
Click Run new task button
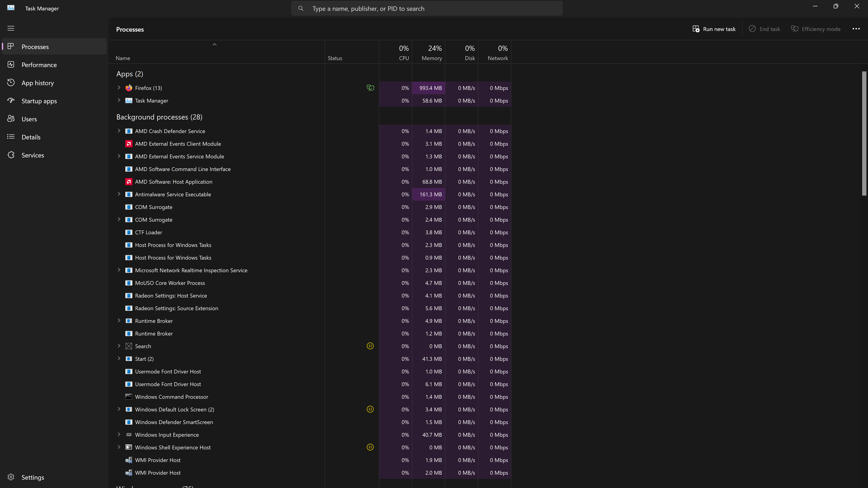pyautogui.click(x=714, y=29)
